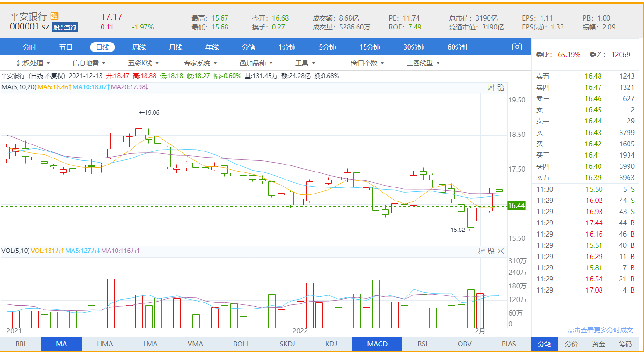The height and width of the screenshot is (352, 644).
Task: Click the 2月 date label on time axis
Action: tap(480, 330)
